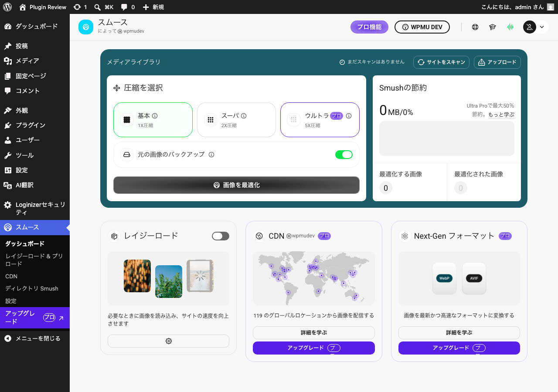Expand the account dropdown chevron
Viewport: 558px width, 392px height.
coord(542,27)
